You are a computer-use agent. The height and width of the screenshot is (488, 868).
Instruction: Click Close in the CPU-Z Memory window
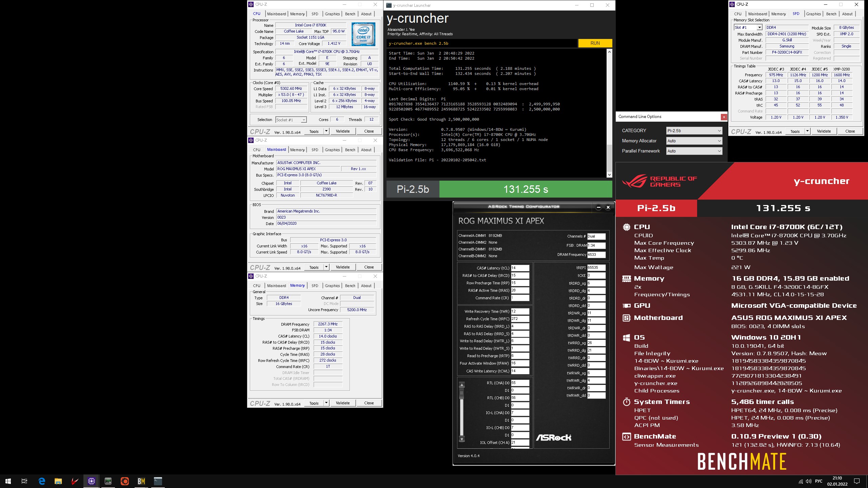click(x=369, y=403)
